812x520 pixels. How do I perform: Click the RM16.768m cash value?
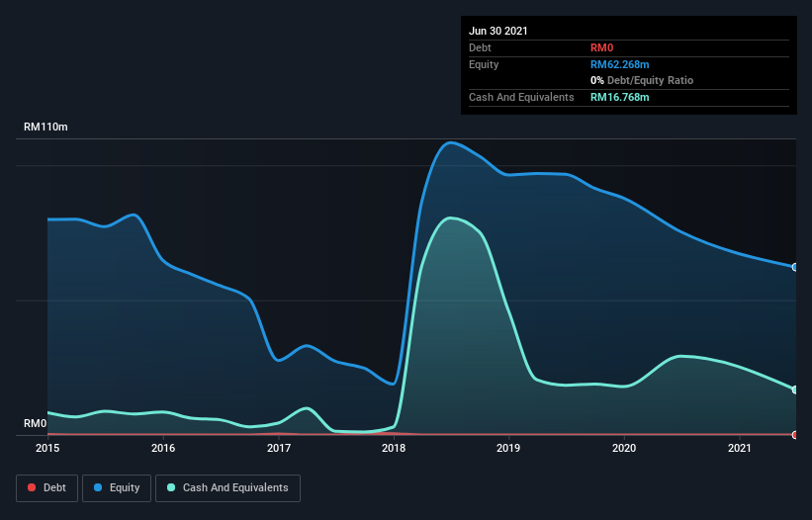click(x=620, y=97)
